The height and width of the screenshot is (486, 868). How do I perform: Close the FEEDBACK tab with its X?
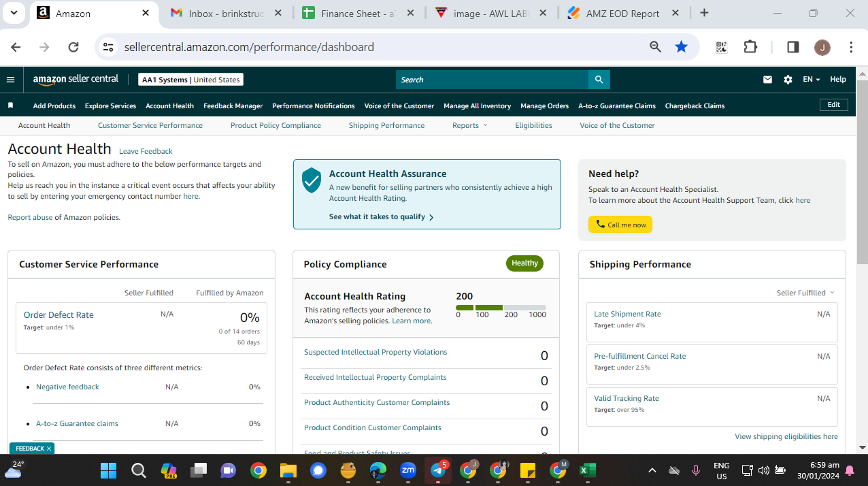click(x=49, y=449)
